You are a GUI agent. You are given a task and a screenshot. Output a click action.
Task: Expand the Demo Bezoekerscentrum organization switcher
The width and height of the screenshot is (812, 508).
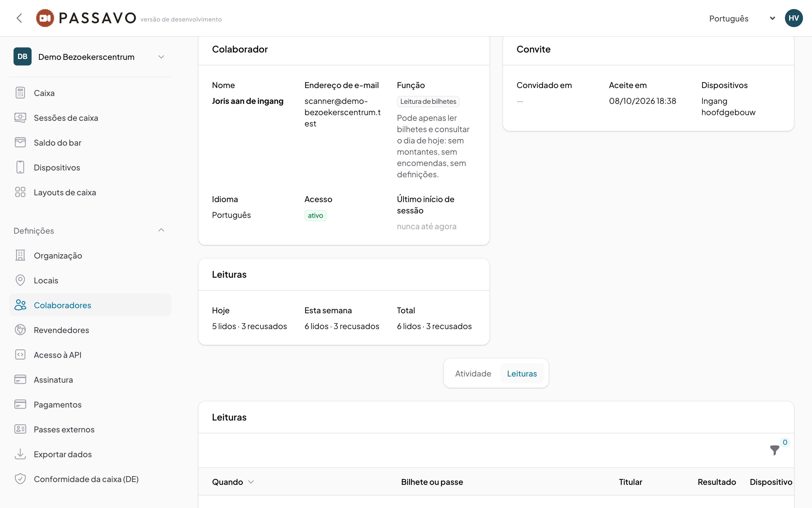coord(90,57)
